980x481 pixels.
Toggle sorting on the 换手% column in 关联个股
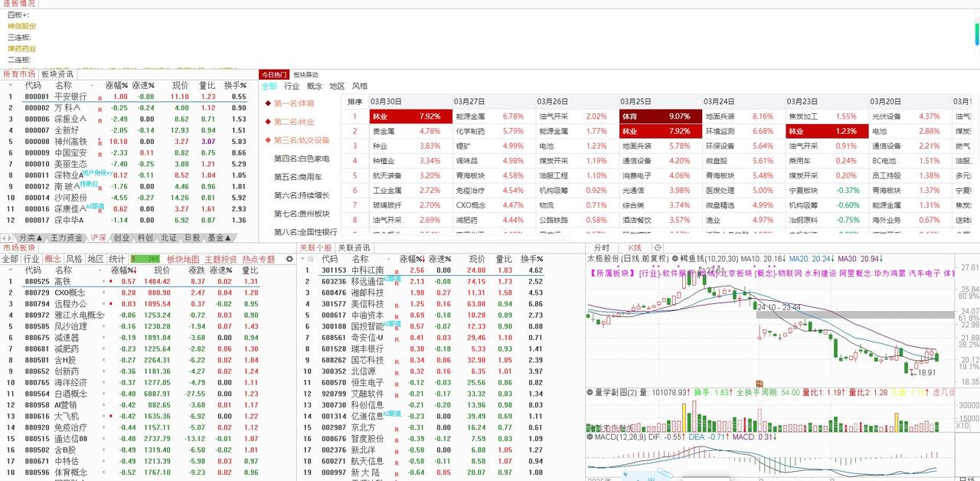pos(531,259)
